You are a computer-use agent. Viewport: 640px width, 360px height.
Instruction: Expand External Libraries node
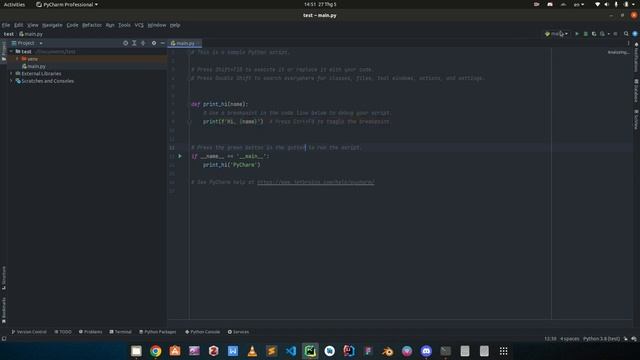[x=11, y=73]
